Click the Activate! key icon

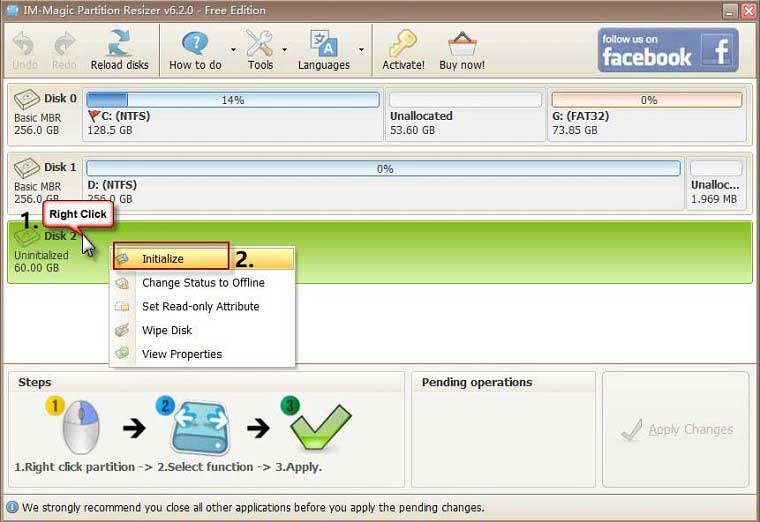403,43
